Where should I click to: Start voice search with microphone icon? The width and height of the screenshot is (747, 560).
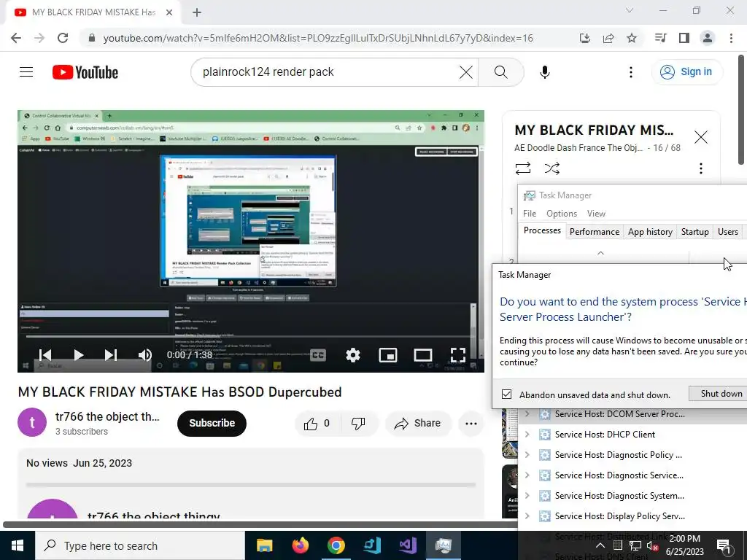(544, 72)
